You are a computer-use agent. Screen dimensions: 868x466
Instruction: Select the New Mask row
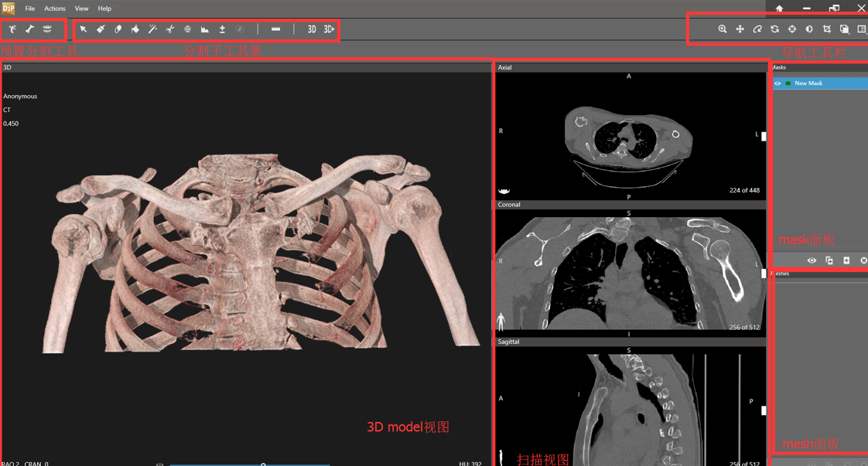tap(820, 83)
